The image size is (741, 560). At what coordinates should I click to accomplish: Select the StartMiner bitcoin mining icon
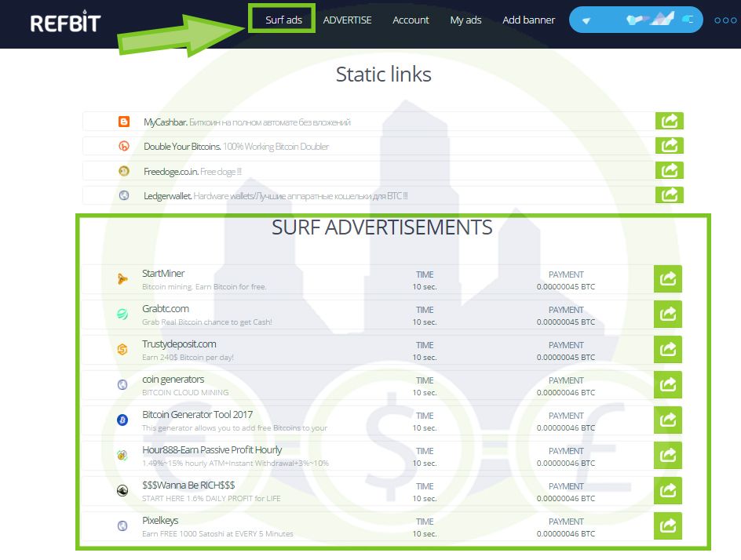point(124,278)
